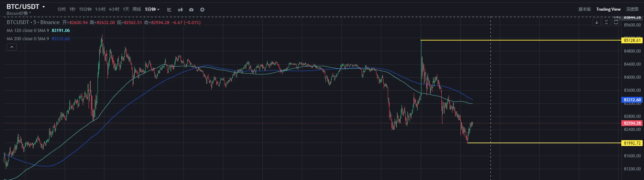Screen dimensions: 644x180
Task: Maximize chart with the fullscreen bracket icon
Action: pos(616,22)
